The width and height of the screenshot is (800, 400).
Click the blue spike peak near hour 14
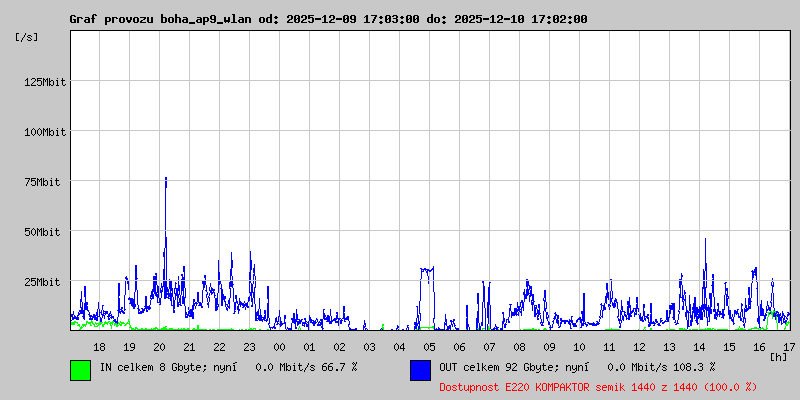[706, 239]
